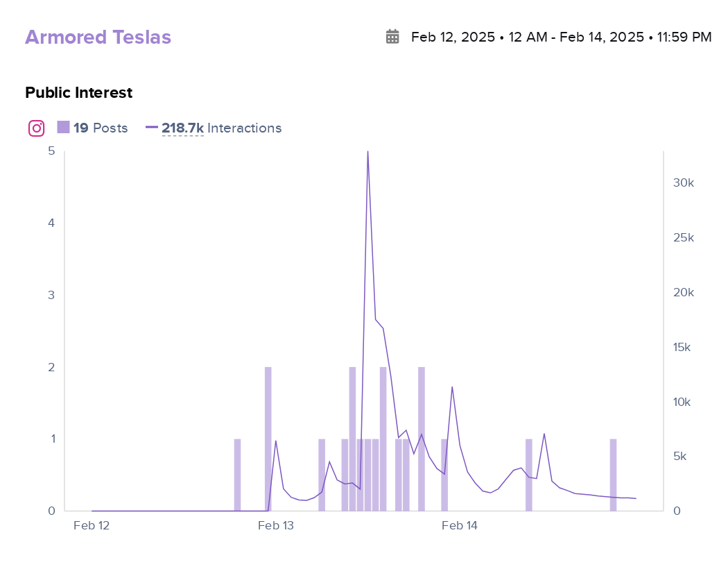The width and height of the screenshot is (728, 578).
Task: Click the Interactions line legend marker
Action: tap(152, 128)
